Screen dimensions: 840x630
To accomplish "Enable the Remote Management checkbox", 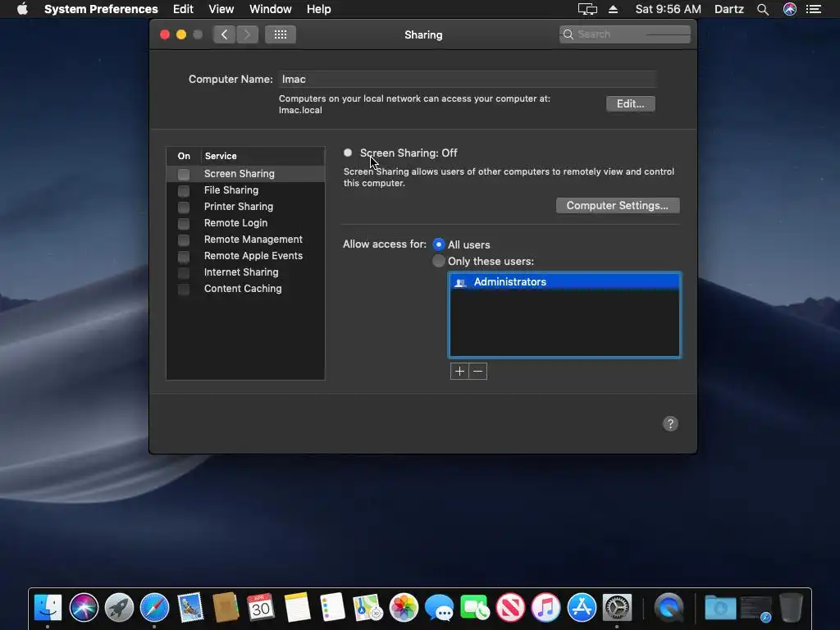I will click(184, 240).
